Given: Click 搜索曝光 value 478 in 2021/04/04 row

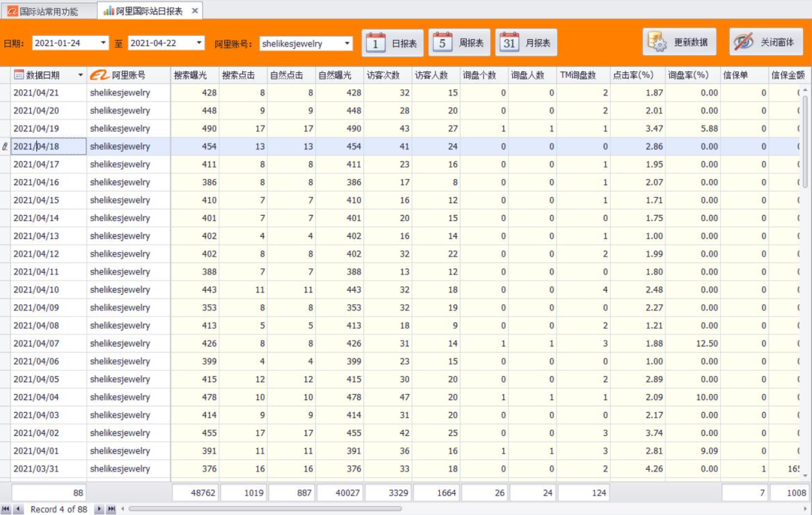Looking at the screenshot, I should 195,398.
